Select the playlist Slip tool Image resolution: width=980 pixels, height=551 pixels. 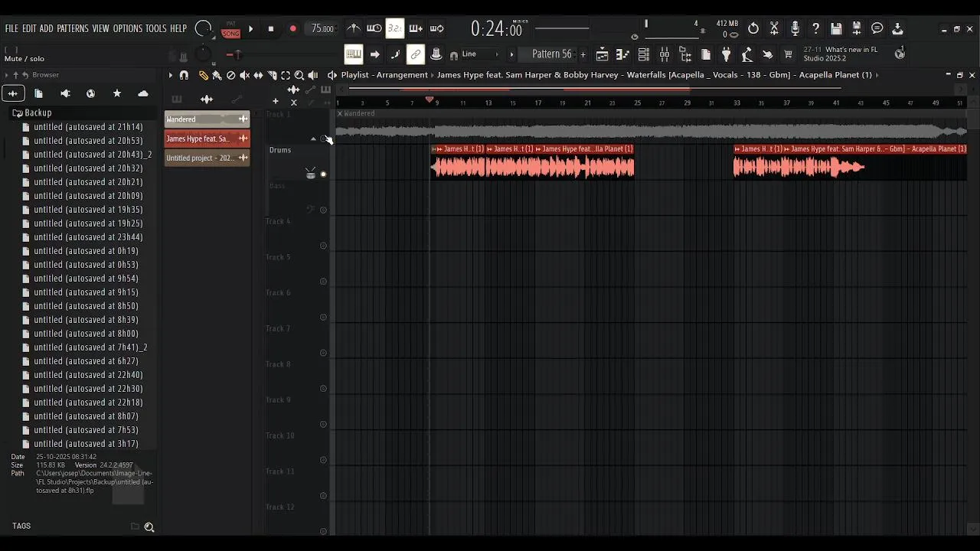[x=258, y=75]
